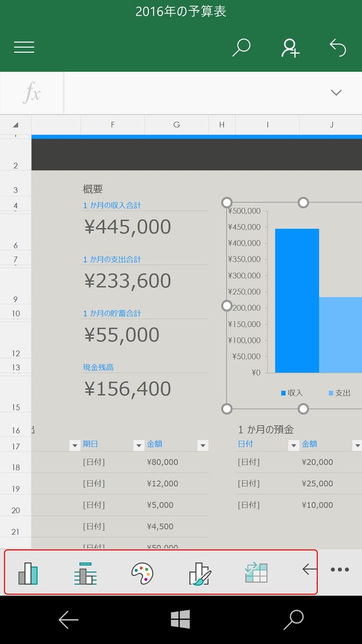Image resolution: width=362 pixels, height=644 pixels.
Task: Tap the switch row/column icon
Action: point(256,573)
